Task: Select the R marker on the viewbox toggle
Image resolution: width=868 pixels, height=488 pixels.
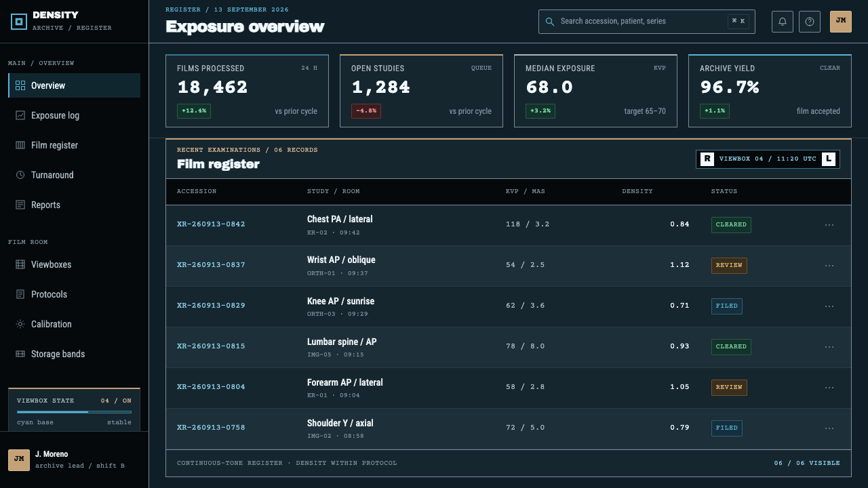Action: pyautogui.click(x=707, y=159)
